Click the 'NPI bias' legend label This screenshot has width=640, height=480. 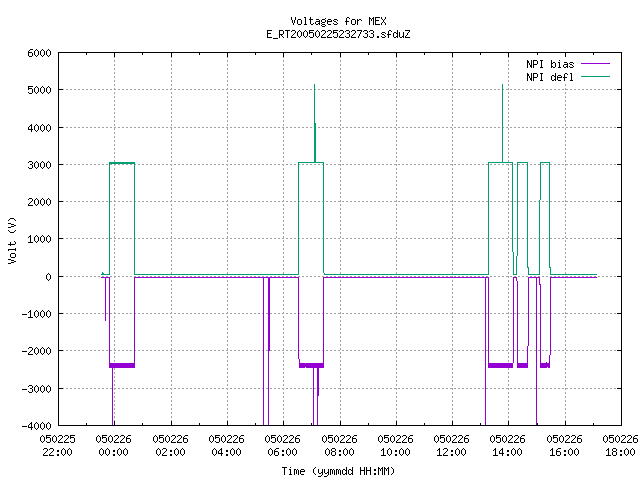[550, 64]
